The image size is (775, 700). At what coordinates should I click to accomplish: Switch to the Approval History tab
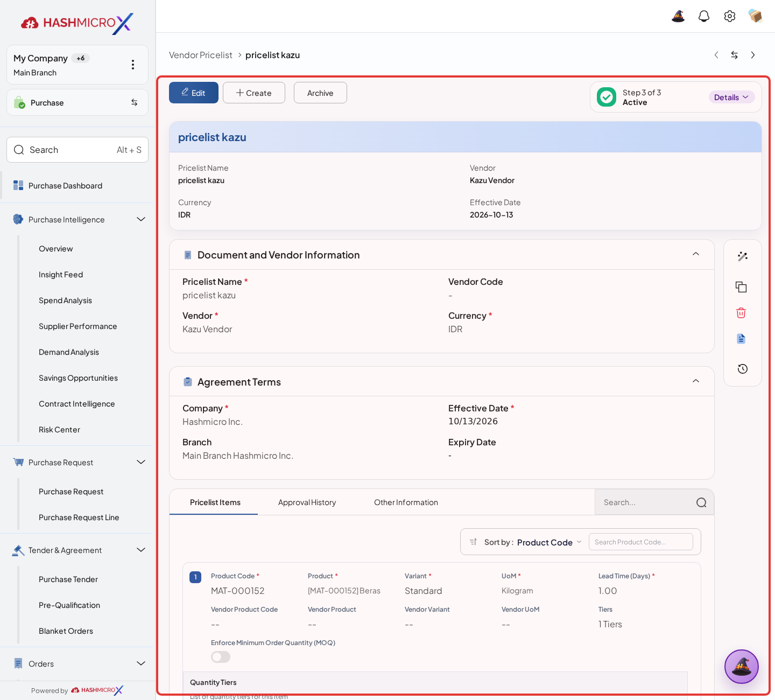307,502
